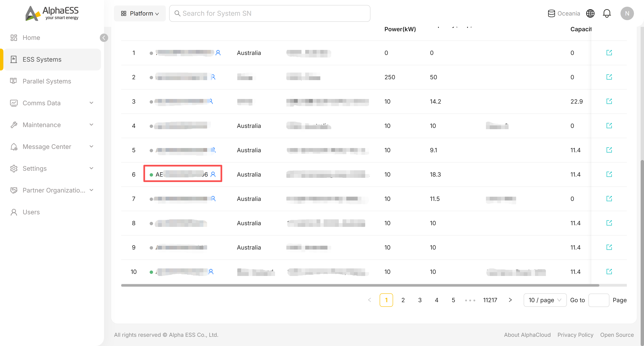Open the Platform dropdown
Screen dimensions: 644x346
coord(140,13)
